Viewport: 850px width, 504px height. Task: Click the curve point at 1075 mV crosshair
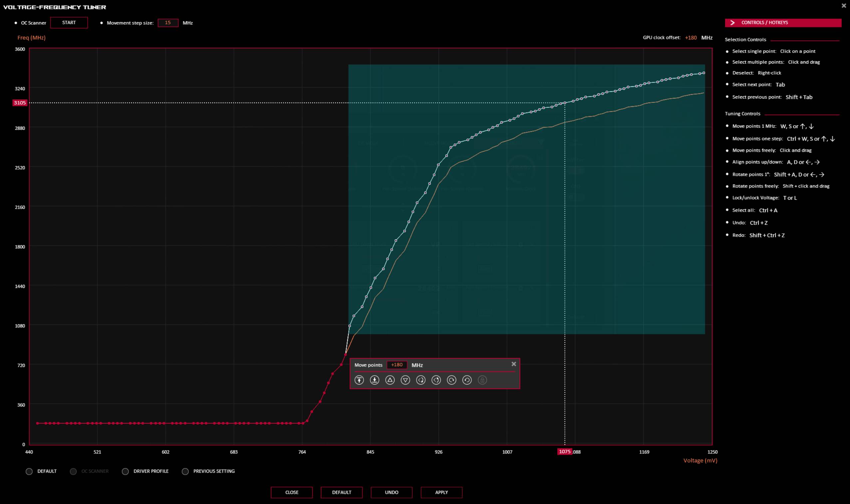565,103
